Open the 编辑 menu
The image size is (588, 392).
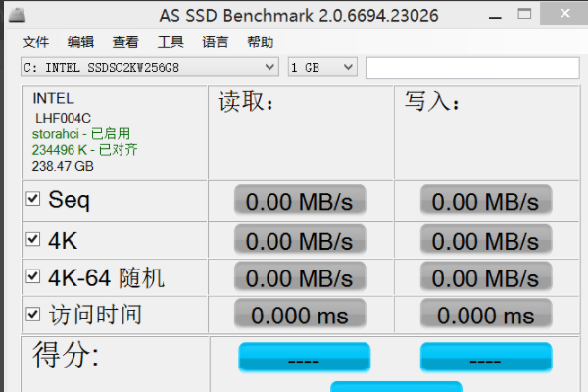point(80,42)
